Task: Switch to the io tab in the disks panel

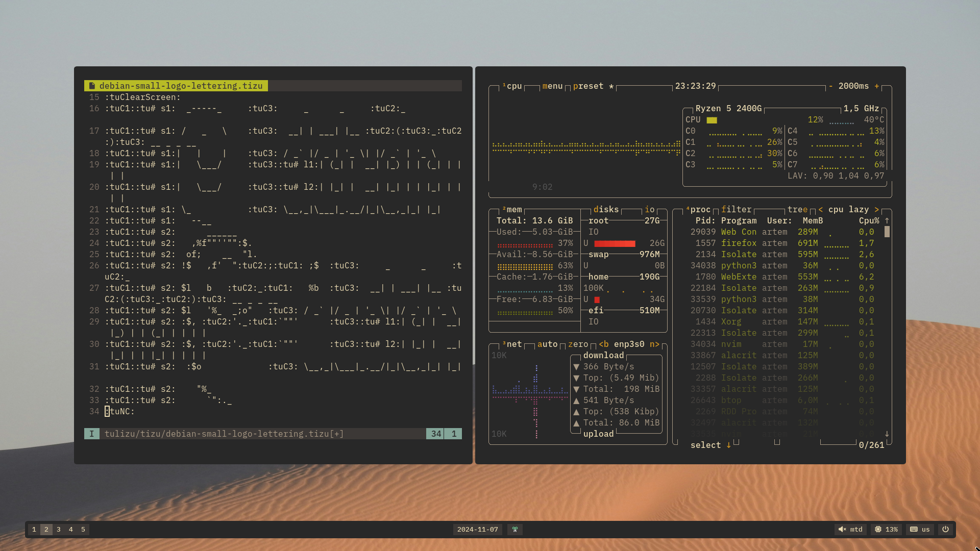Action: pyautogui.click(x=649, y=209)
